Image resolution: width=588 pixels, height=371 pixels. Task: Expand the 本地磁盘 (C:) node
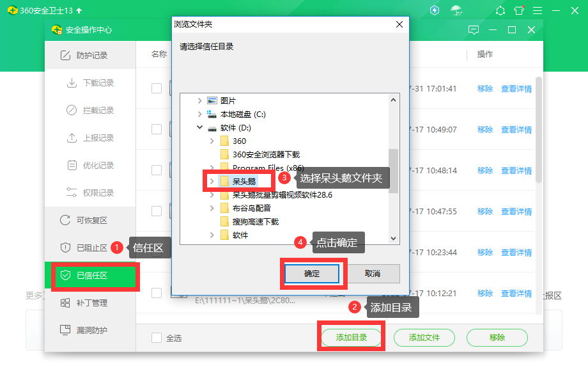pos(199,114)
